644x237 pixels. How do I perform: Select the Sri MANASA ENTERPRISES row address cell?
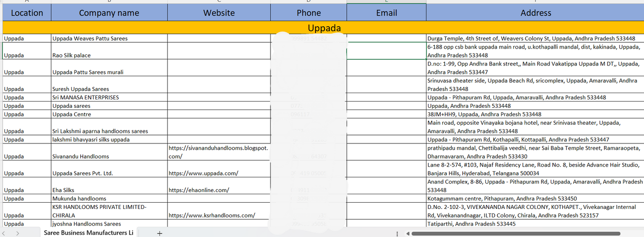[x=535, y=98]
